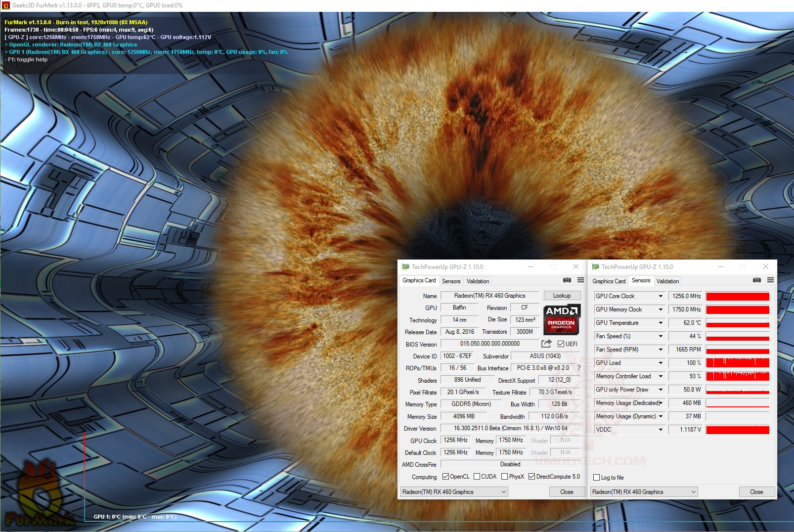Click the BIOS Version field
Screen dimensions: 794x532
(x=490, y=344)
